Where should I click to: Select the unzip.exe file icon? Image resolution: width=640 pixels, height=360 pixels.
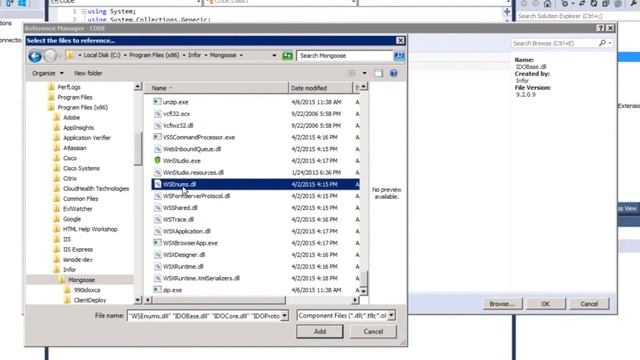click(157, 102)
